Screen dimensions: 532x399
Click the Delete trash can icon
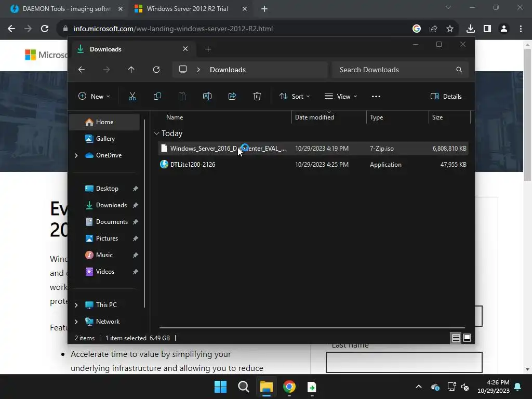coord(257,96)
